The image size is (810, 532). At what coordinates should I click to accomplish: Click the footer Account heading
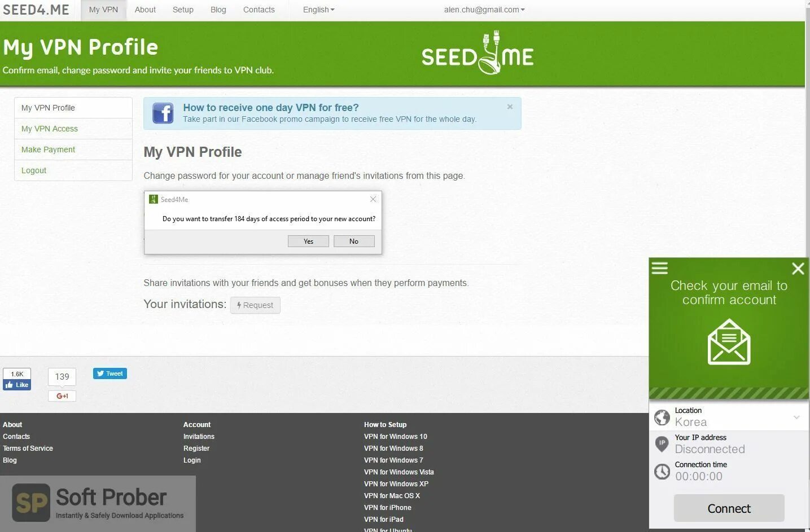click(197, 425)
